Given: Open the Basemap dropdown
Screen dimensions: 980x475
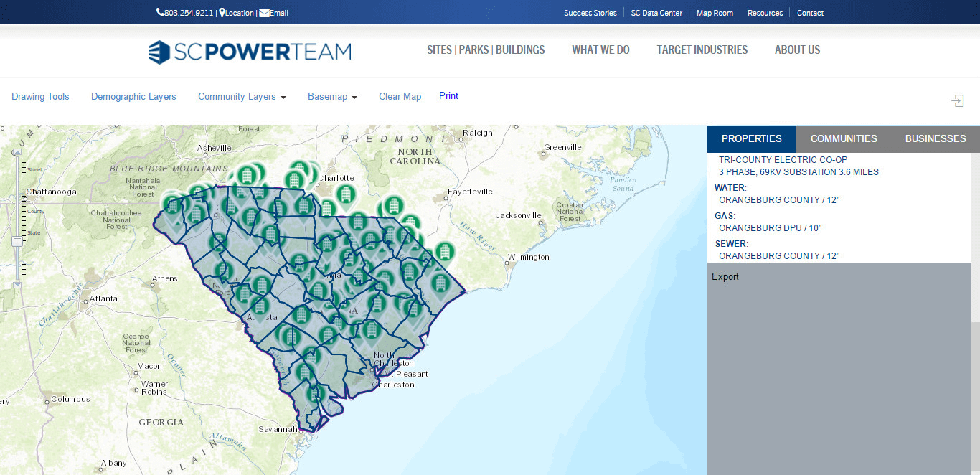Looking at the screenshot, I should (332, 97).
